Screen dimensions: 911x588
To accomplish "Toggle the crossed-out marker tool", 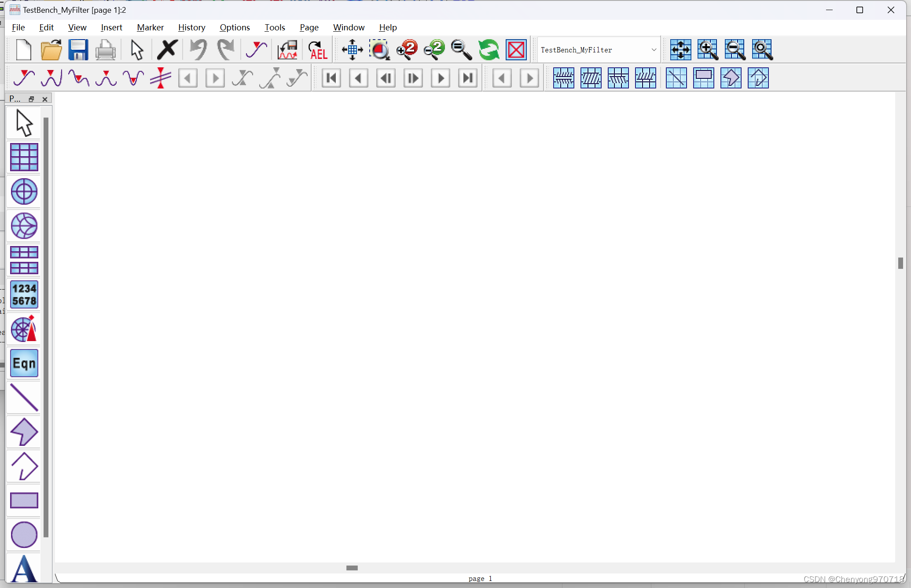I will click(x=160, y=77).
